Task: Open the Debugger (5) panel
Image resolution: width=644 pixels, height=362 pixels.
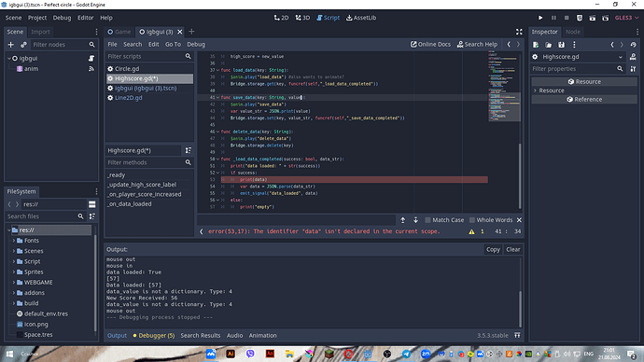Action: coord(154,335)
